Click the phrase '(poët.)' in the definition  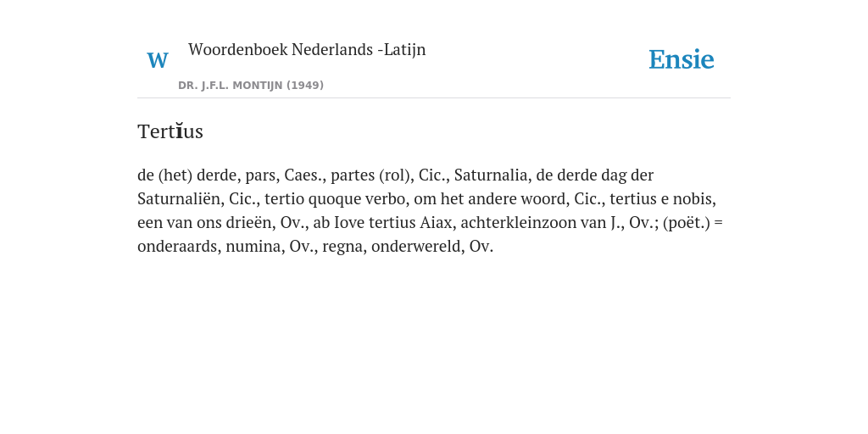pos(687,223)
